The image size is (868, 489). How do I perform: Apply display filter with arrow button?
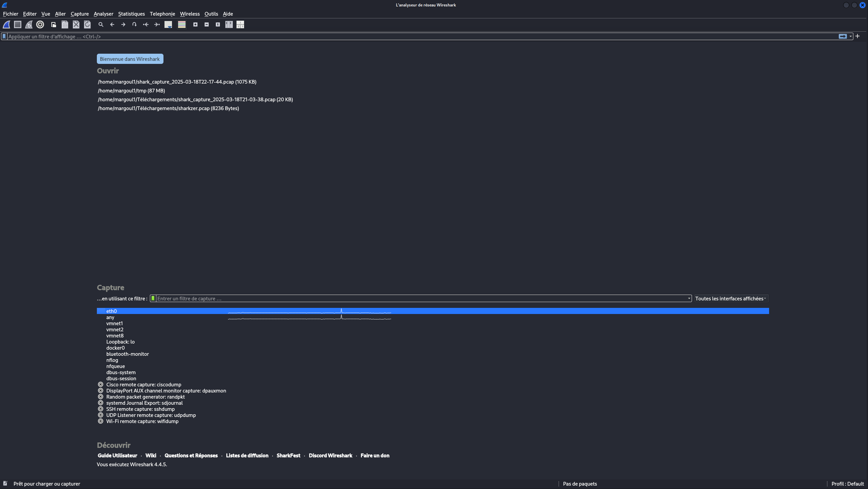point(843,36)
